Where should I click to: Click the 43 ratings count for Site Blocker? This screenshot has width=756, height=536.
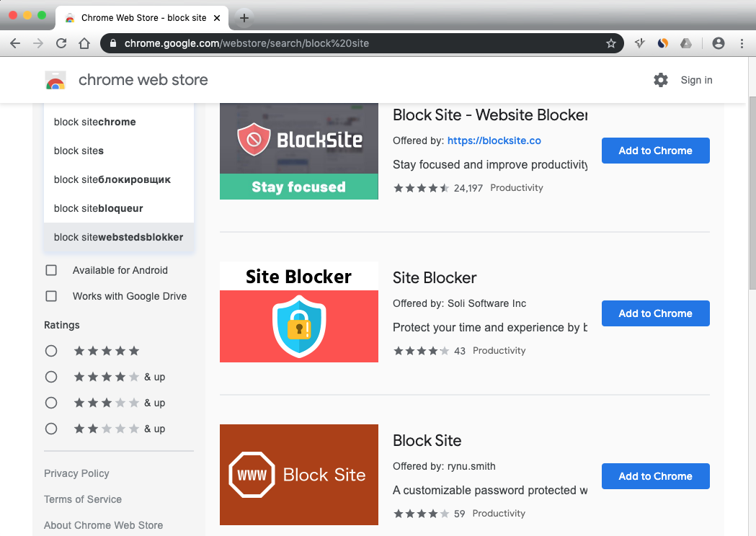tap(460, 351)
